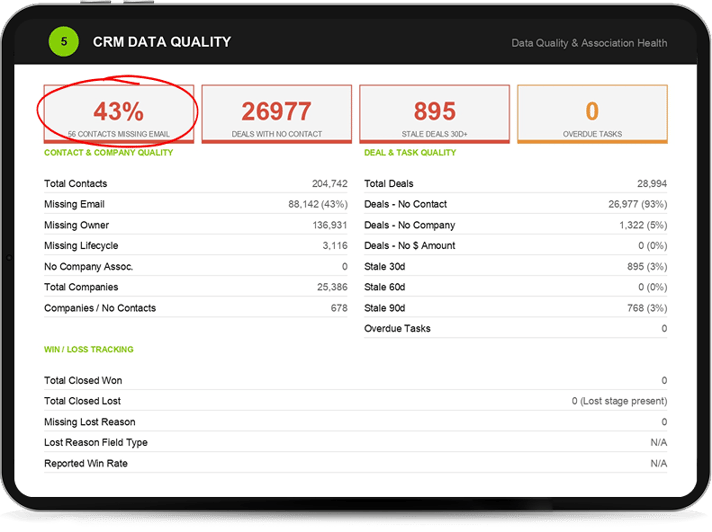This screenshot has width=712, height=532.
Task: Select the Total Contacts row
Action: pos(196,184)
